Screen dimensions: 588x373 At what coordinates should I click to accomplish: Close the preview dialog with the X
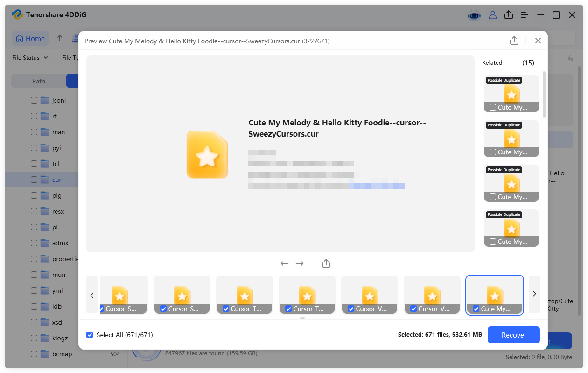point(538,41)
